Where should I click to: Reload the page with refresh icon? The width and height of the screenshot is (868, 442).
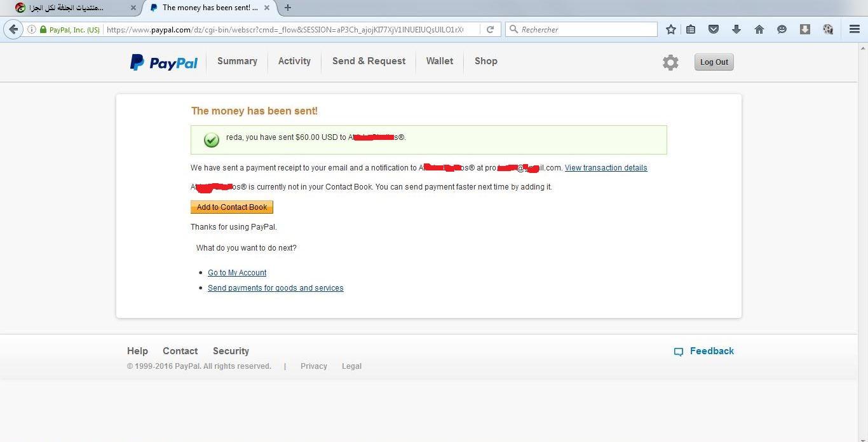point(490,29)
